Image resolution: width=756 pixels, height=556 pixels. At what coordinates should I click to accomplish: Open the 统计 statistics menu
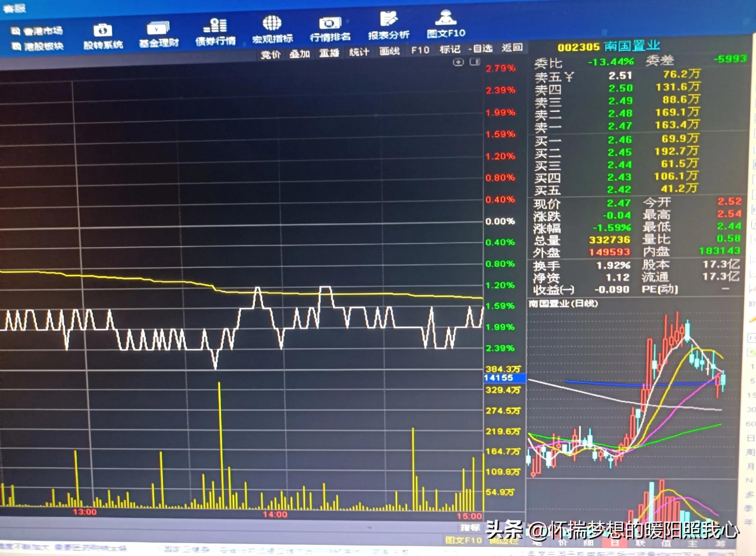pos(359,52)
